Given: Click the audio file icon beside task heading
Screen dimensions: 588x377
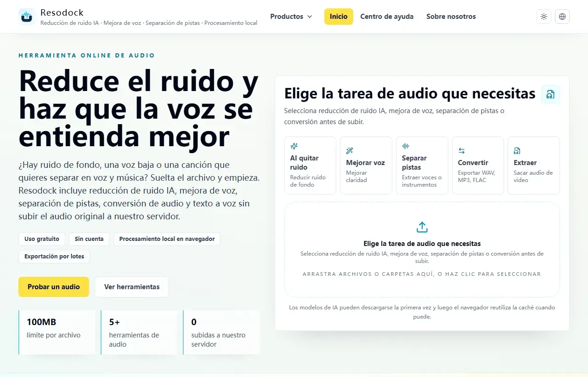Looking at the screenshot, I should tap(550, 94).
